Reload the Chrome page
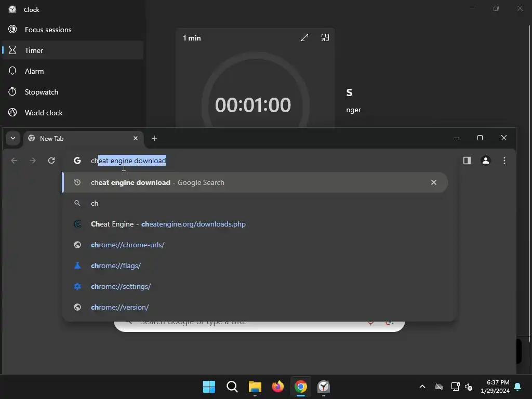 click(51, 161)
